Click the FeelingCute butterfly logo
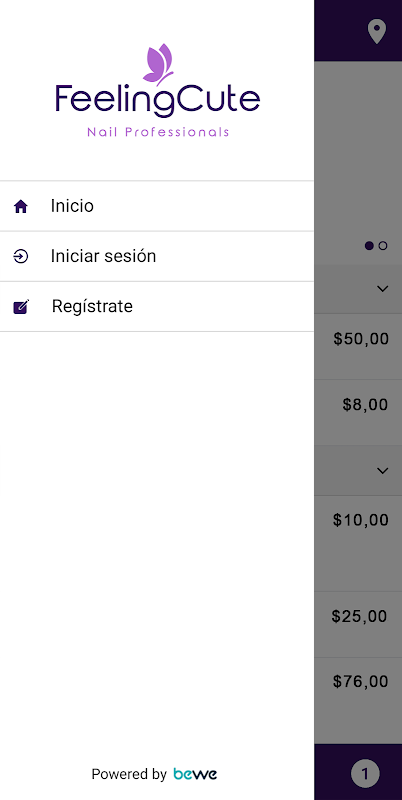Viewport: 402px width, 800px height. pos(158,91)
